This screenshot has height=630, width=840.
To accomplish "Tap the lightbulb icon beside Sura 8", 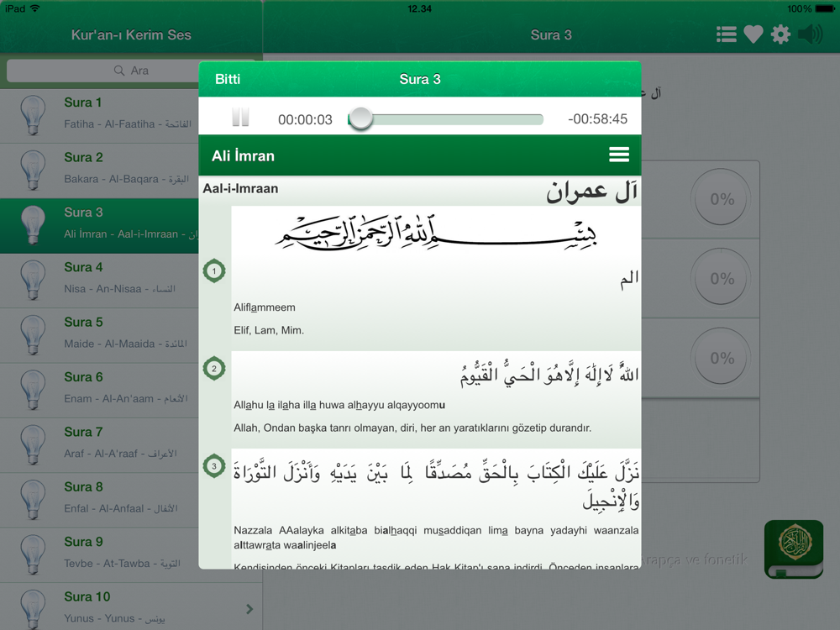I will (x=33, y=500).
